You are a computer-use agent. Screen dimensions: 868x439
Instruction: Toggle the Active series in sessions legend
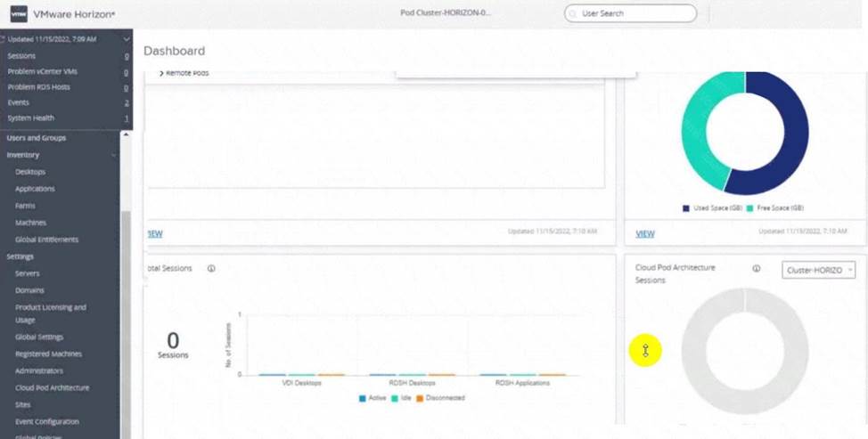pyautogui.click(x=363, y=398)
